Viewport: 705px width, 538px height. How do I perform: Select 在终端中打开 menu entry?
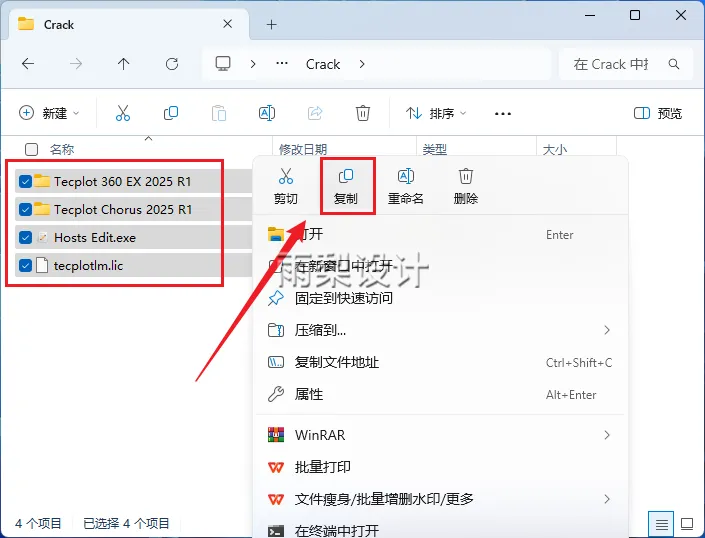[x=439, y=530]
